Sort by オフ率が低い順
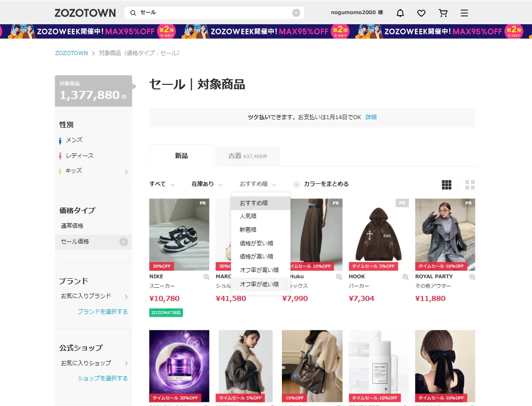 tap(261, 284)
